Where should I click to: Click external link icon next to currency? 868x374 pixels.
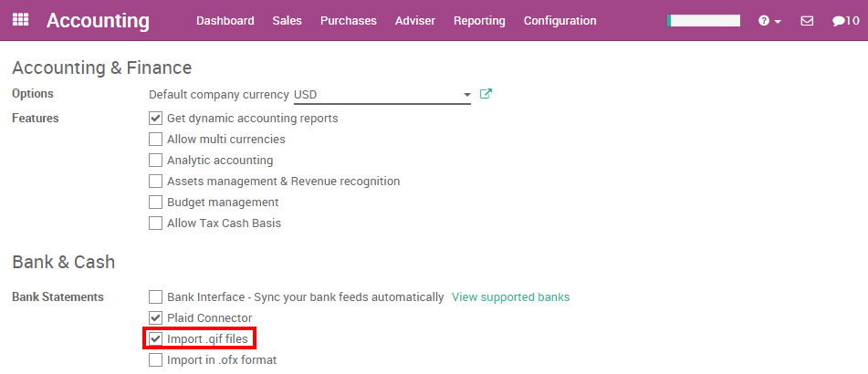pos(486,94)
